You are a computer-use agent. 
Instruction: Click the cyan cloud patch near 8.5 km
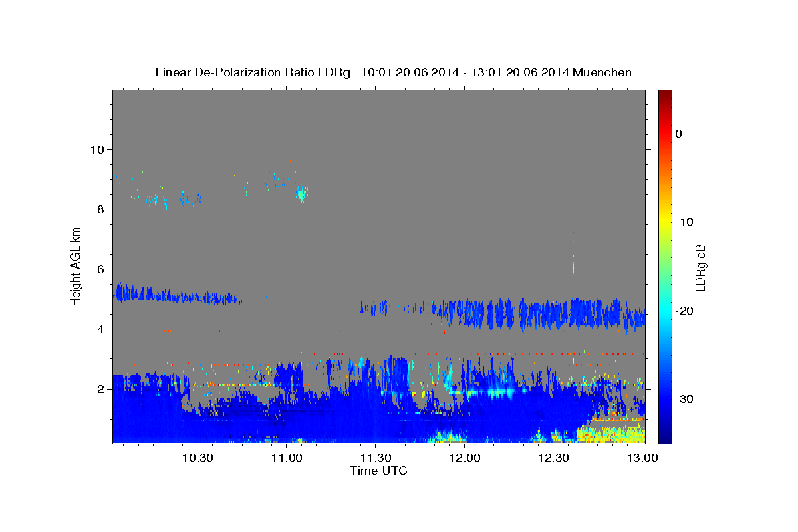[x=303, y=194]
